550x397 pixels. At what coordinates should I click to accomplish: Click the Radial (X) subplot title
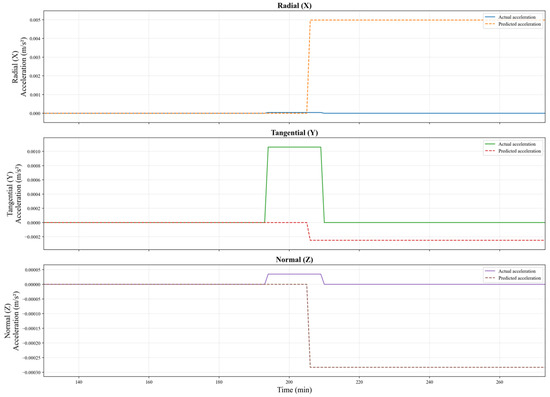[294, 6]
